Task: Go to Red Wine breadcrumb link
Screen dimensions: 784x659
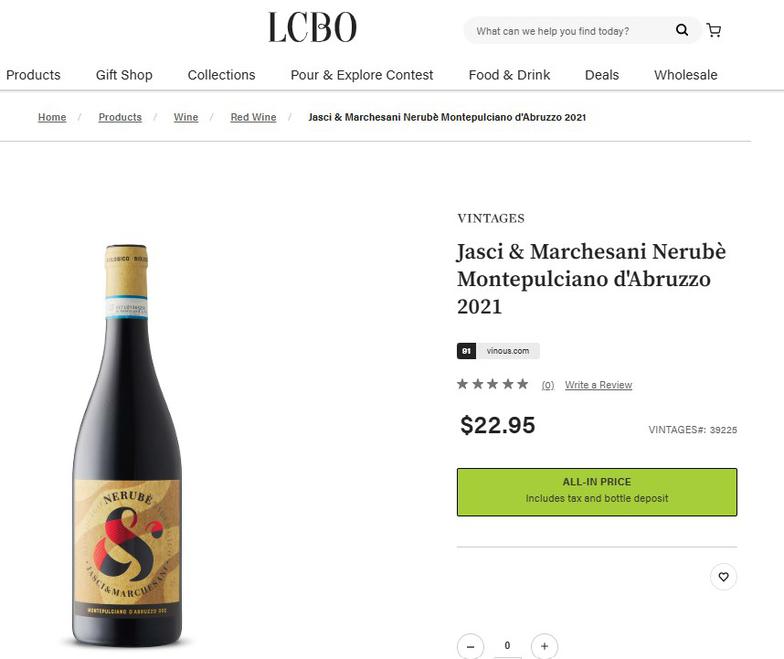Action: click(254, 117)
